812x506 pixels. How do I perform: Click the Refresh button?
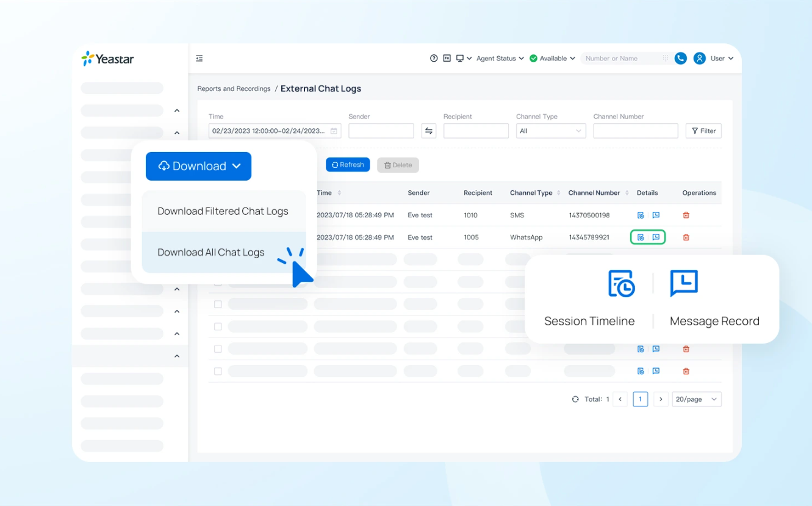click(x=348, y=165)
